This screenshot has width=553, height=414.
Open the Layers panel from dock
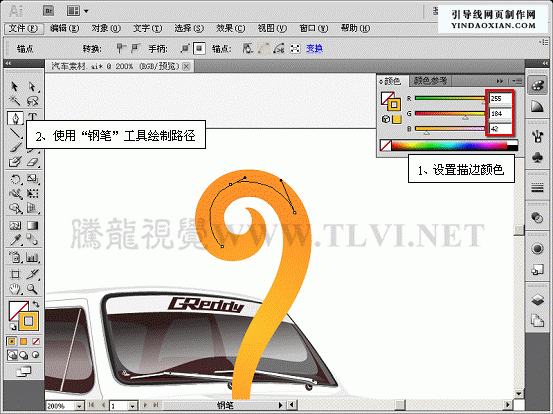(537, 300)
